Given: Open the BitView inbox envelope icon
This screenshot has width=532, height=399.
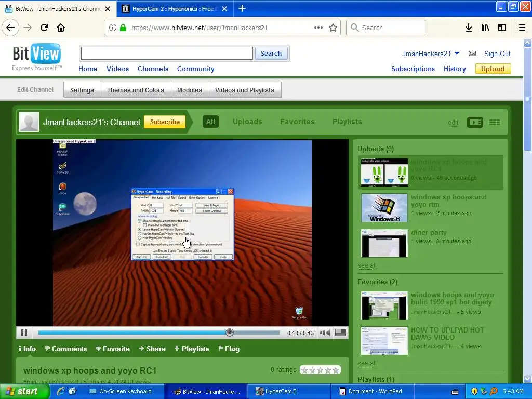Looking at the screenshot, I should (x=472, y=54).
